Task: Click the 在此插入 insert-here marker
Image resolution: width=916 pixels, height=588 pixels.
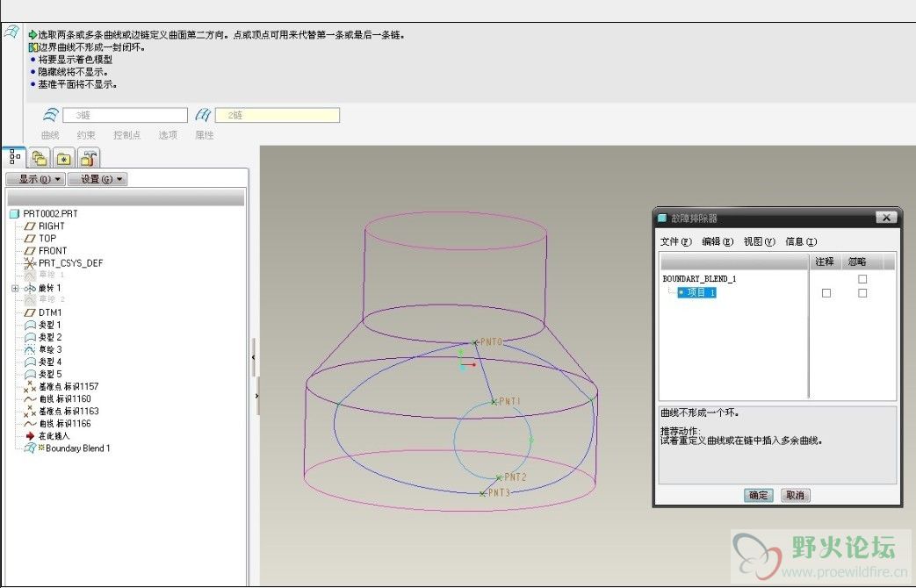Action: coord(48,435)
